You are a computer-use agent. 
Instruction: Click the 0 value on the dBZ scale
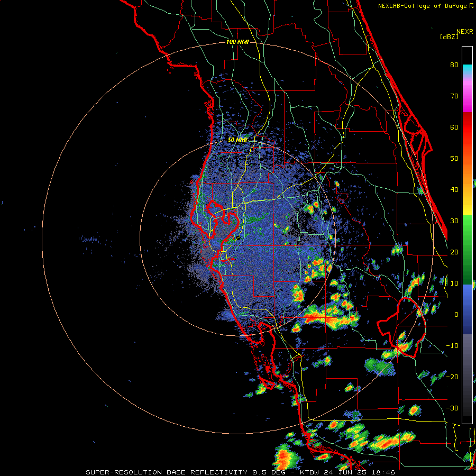pos(456,315)
